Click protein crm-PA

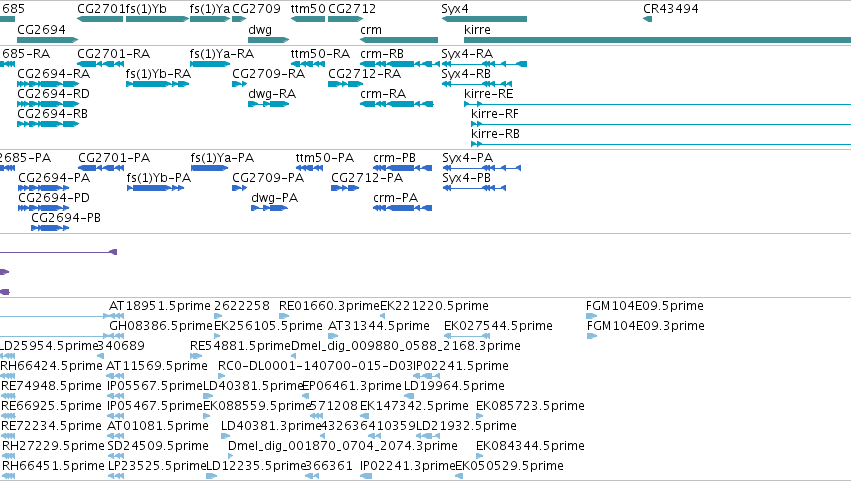pyautogui.click(x=403, y=208)
